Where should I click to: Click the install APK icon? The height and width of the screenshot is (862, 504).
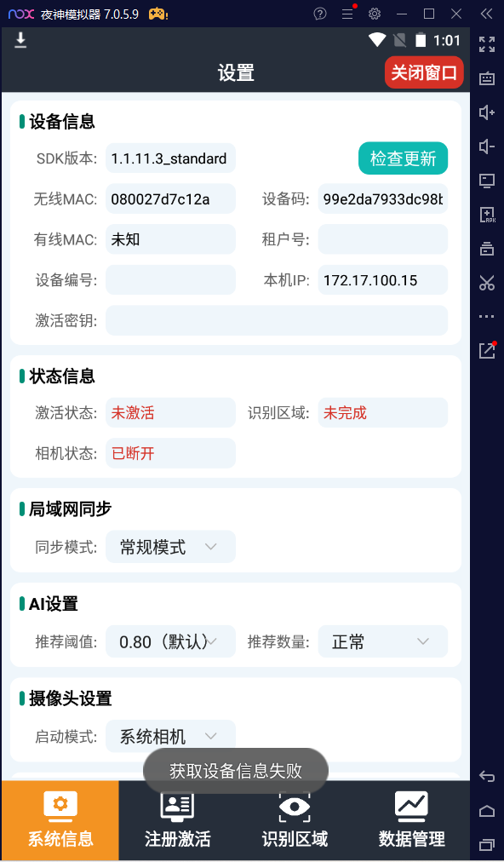(486, 215)
